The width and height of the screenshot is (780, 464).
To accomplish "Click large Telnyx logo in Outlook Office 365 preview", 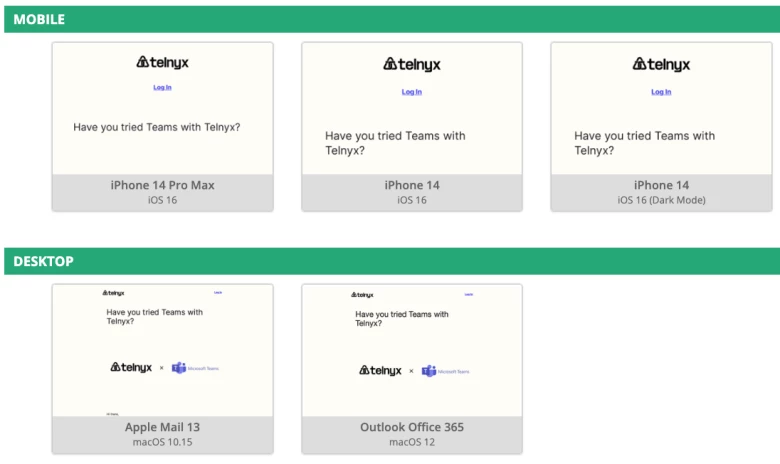I will (380, 371).
